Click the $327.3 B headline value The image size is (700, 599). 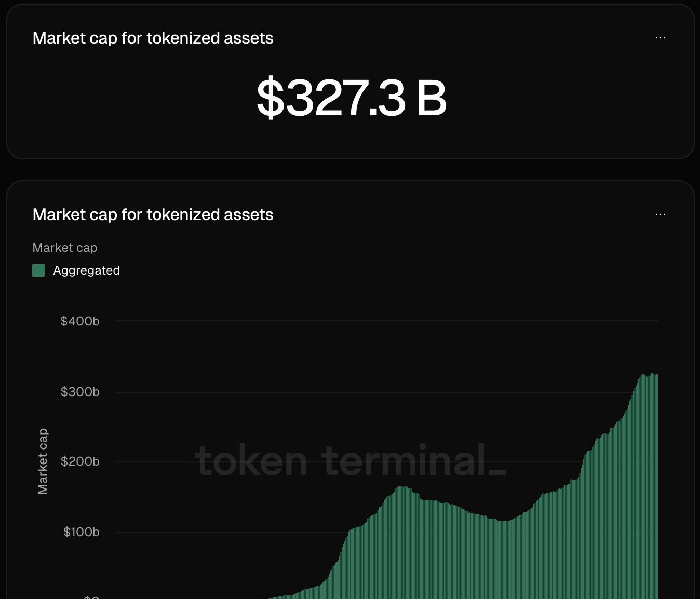pos(352,98)
